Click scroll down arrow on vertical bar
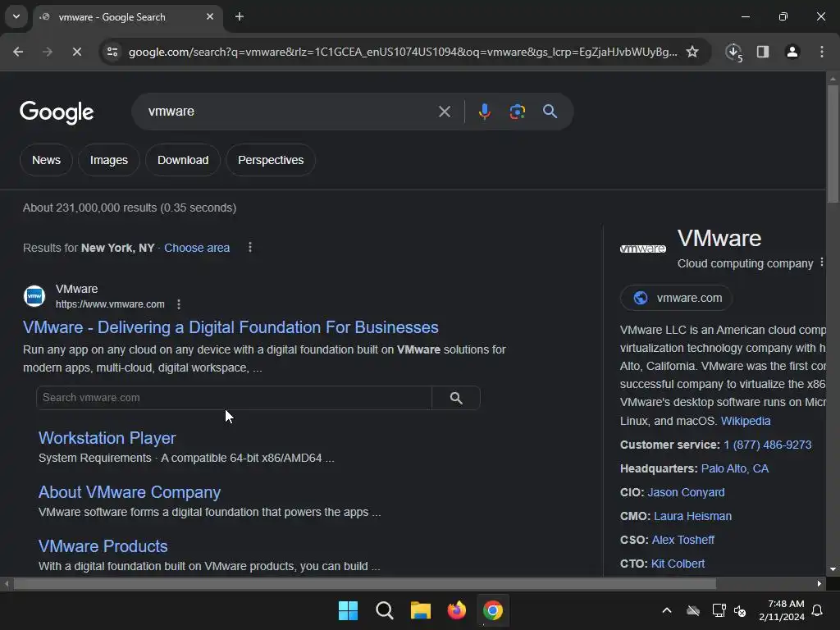The image size is (840, 630). coord(833,569)
